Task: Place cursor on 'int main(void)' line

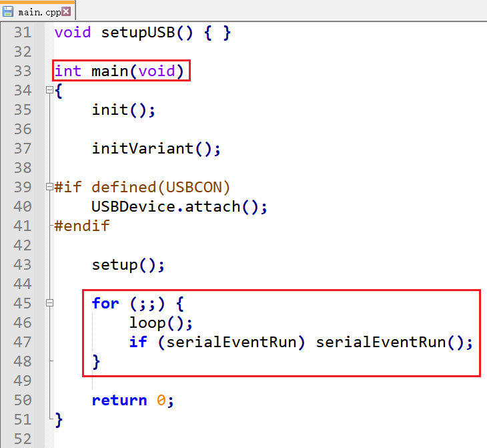Action: [119, 71]
